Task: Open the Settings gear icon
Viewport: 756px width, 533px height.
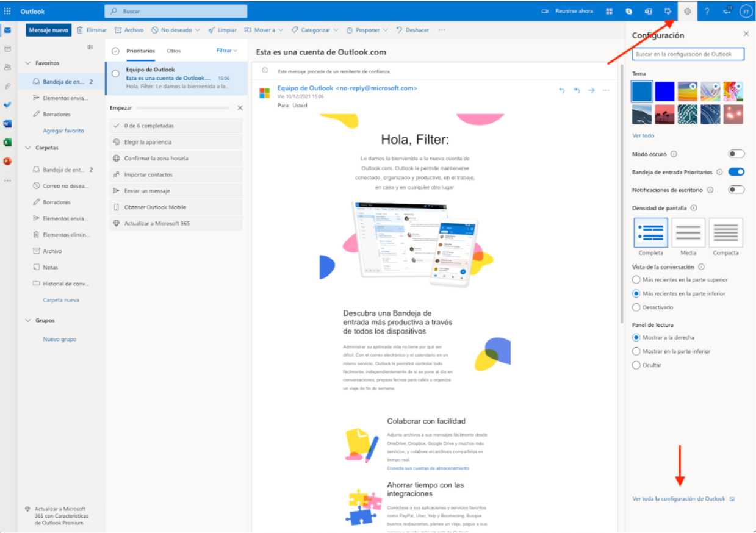Action: pyautogui.click(x=687, y=11)
